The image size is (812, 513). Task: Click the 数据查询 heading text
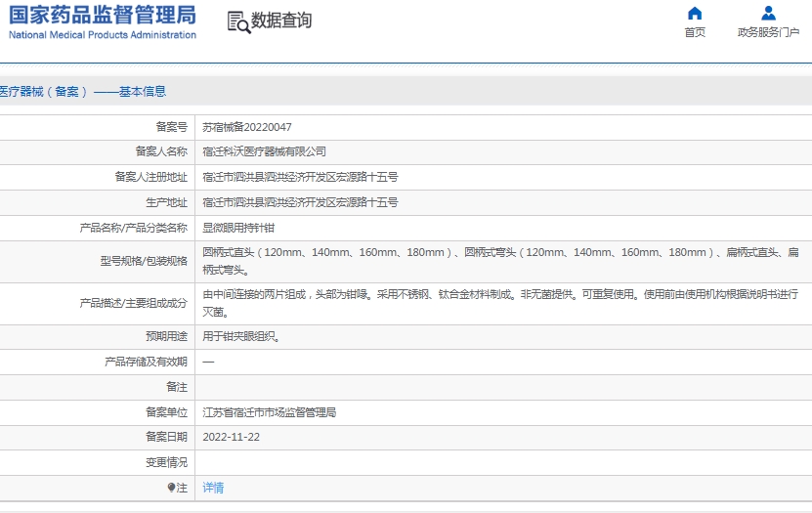click(x=281, y=21)
